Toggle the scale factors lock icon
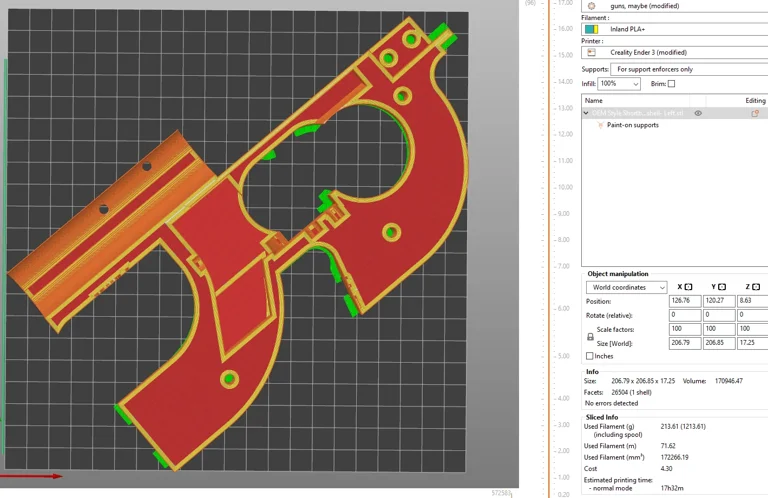Image resolution: width=768 pixels, height=498 pixels. tap(589, 337)
